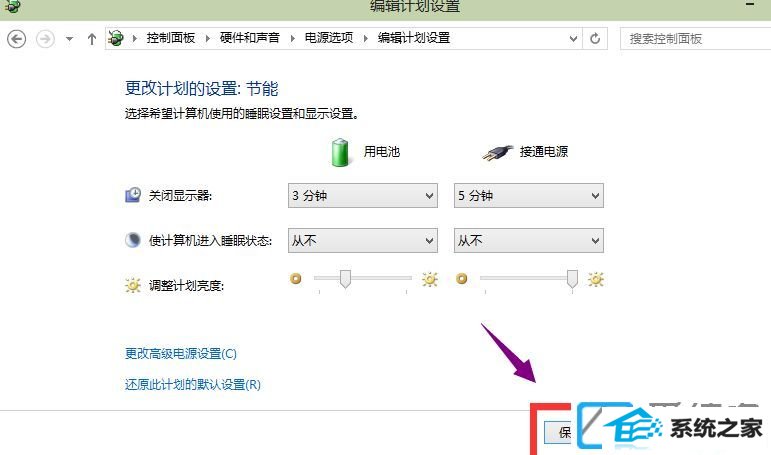Open the battery sleep dropdown showing 从不
771x455 pixels.
[x=363, y=241]
